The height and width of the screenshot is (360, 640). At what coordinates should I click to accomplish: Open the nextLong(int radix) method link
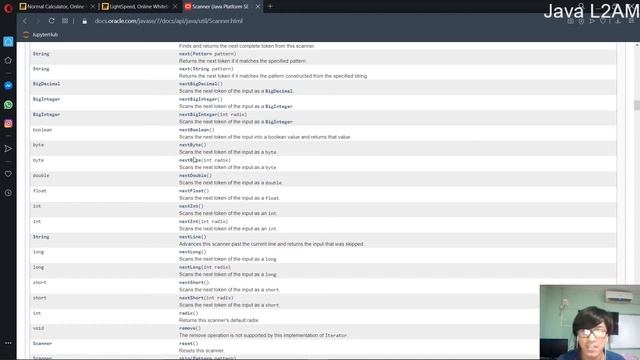coord(204,267)
